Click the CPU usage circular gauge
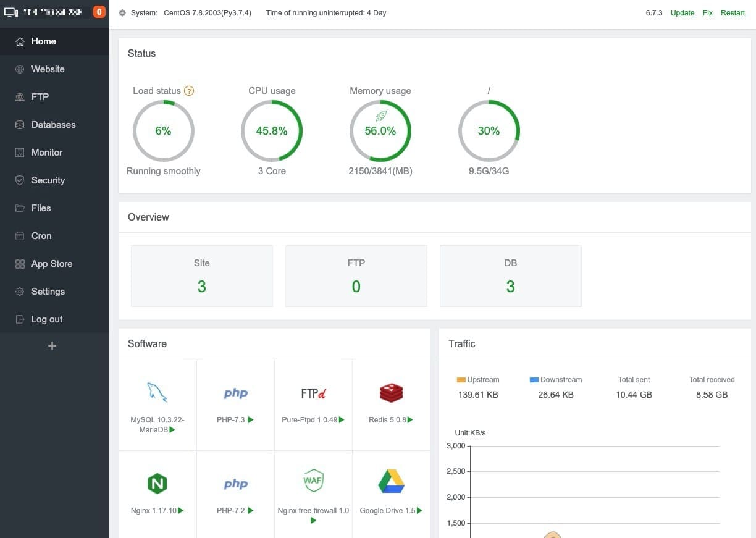This screenshot has width=756, height=538. point(272,131)
